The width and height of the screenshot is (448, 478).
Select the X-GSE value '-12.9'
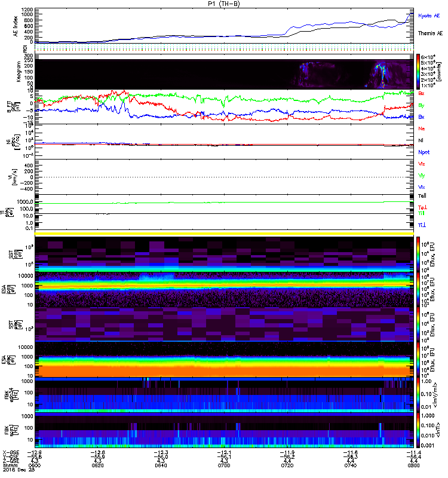pos(34,453)
